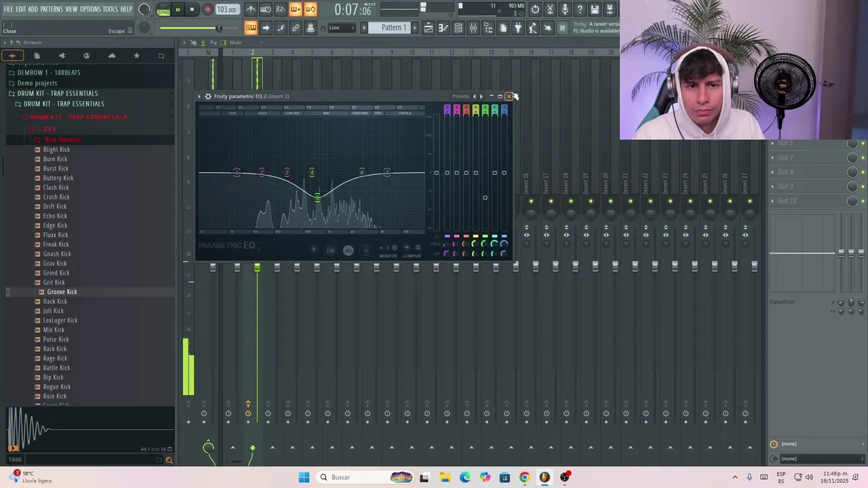Expand the Demo projects folder
Image resolution: width=868 pixels, height=488 pixels.
click(37, 83)
